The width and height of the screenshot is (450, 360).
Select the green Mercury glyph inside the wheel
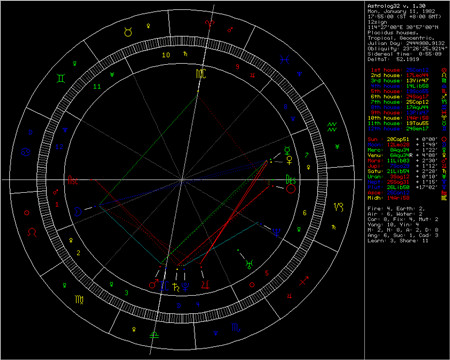(287, 150)
